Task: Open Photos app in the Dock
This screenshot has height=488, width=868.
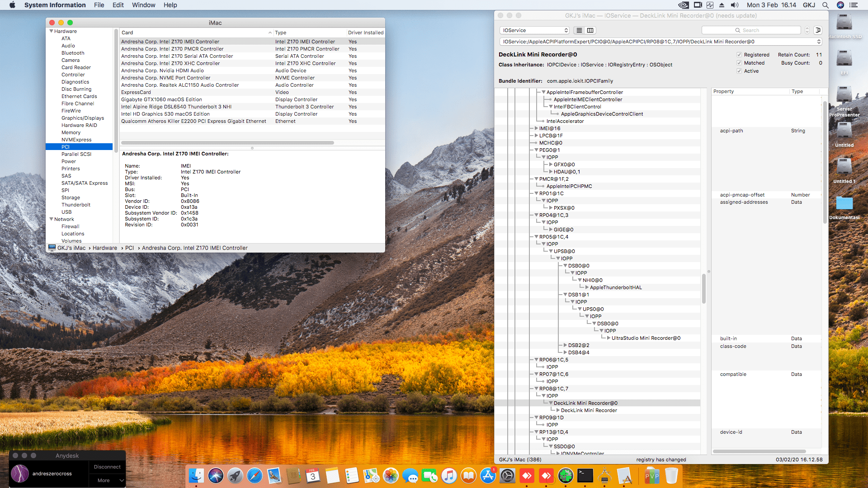Action: (x=391, y=476)
